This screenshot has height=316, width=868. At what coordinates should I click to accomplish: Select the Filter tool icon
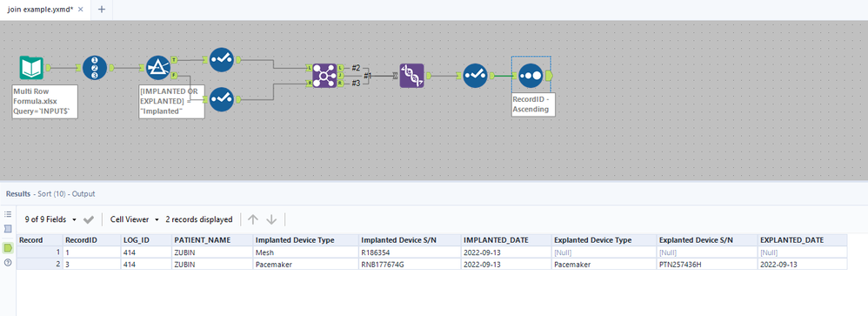point(158,68)
